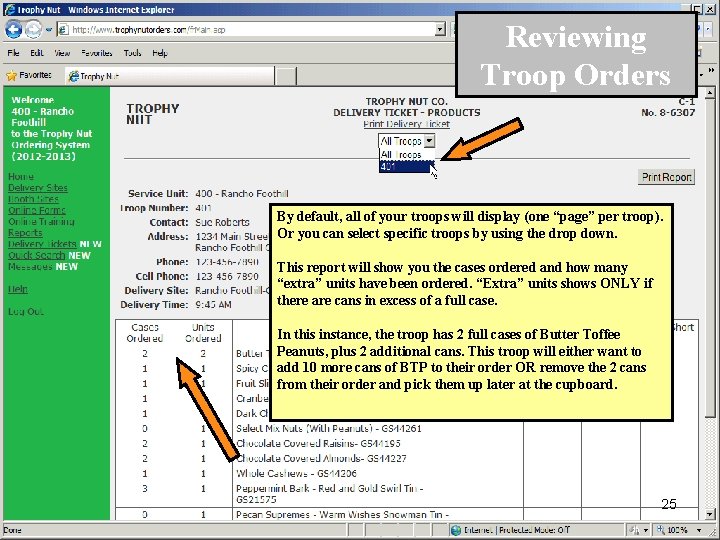Click 'Select Mix Nuts (With Peanuts)' row text
This screenshot has width=720, height=540.
pos(329,429)
